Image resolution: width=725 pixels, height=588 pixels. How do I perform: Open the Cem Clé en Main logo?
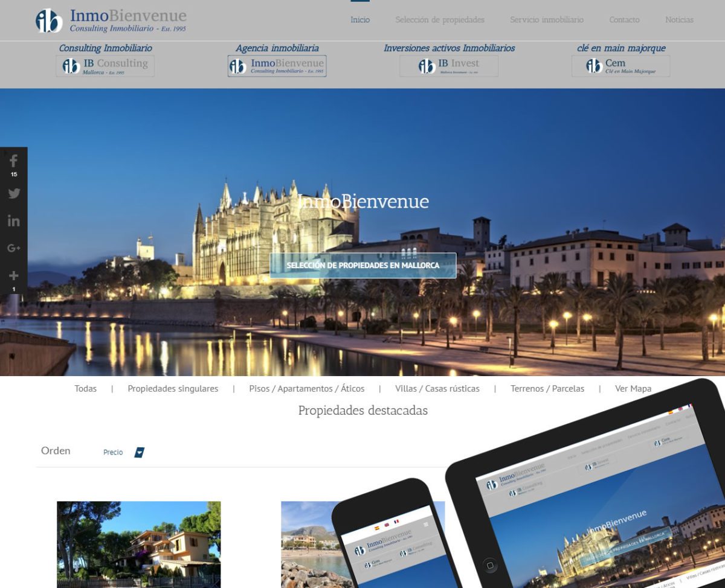tap(621, 66)
